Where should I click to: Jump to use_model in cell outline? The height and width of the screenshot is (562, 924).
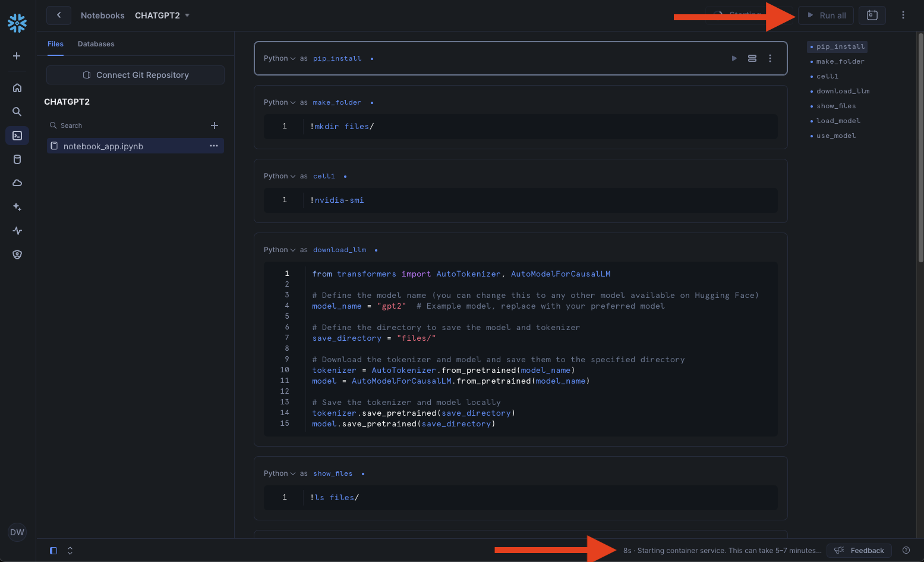point(836,136)
